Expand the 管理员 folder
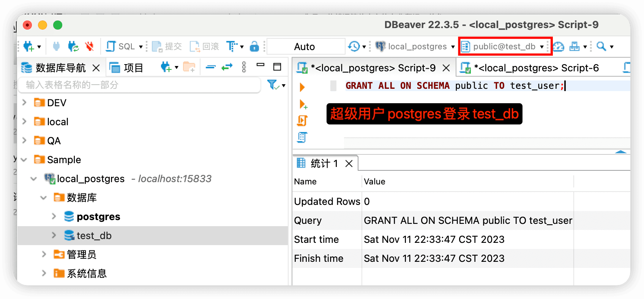The width and height of the screenshot is (644, 299). tap(44, 254)
